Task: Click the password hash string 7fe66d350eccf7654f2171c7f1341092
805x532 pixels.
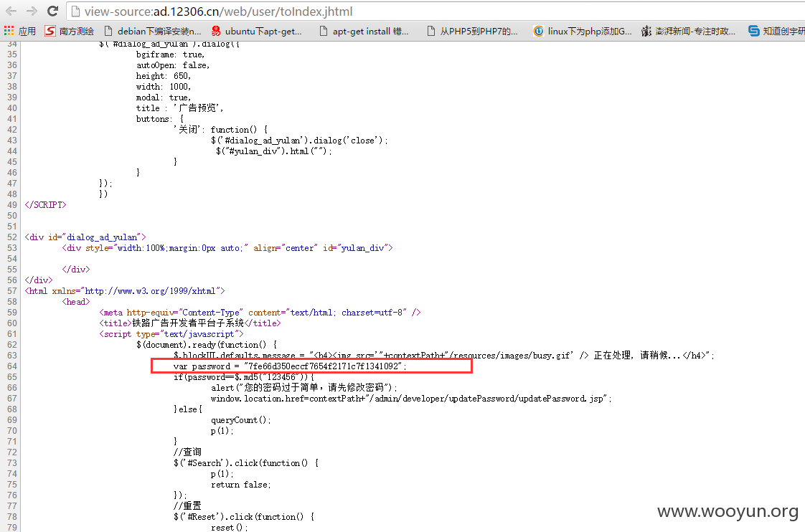Action: click(x=324, y=366)
